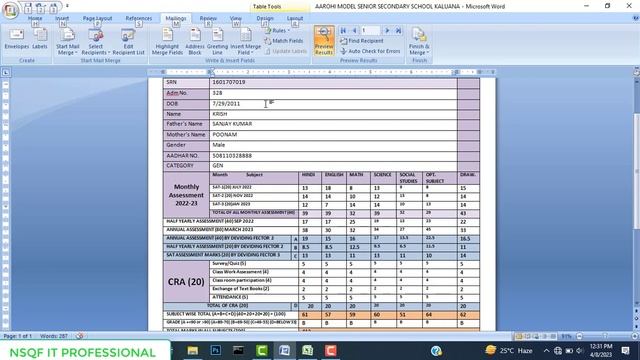Click the tab selector ruler button
Screen dimensions: 640x360
pos(6,72)
